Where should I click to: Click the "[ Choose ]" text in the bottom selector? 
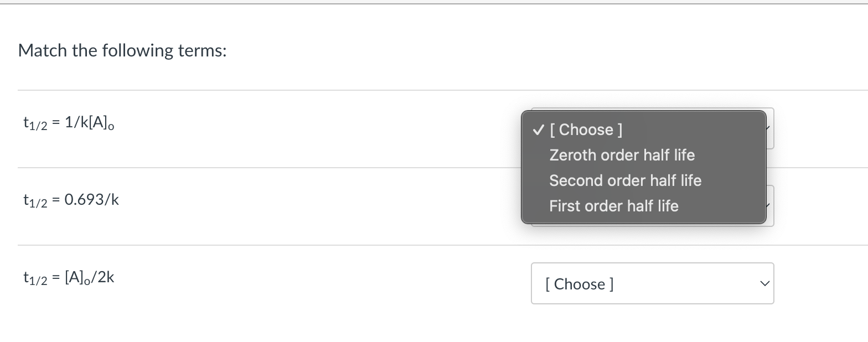pos(579,284)
